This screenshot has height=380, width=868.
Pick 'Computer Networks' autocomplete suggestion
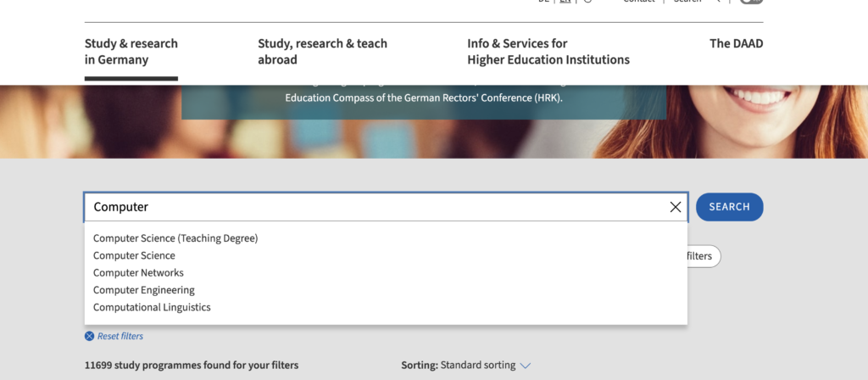point(138,272)
